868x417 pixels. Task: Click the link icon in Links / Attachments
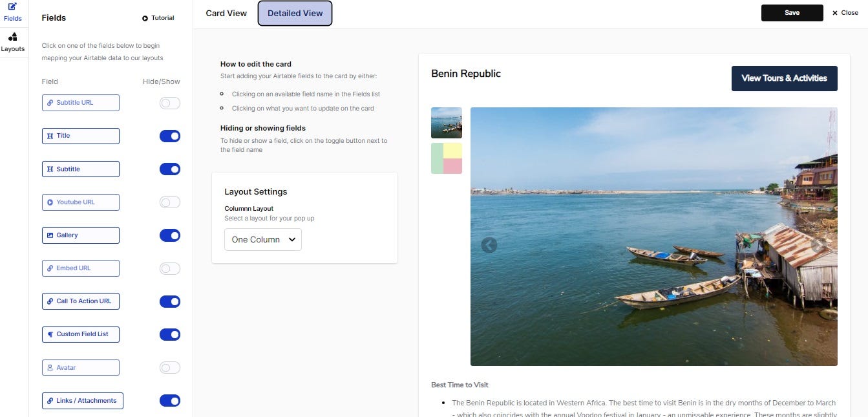tap(50, 401)
